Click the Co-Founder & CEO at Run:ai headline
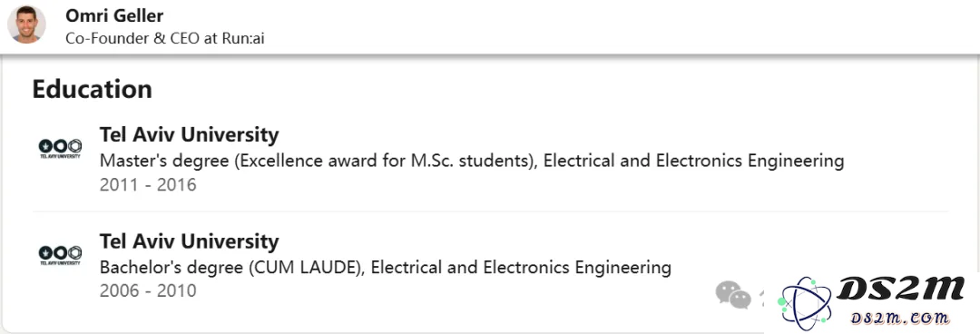Viewport: 980px width, 334px height. click(x=165, y=38)
